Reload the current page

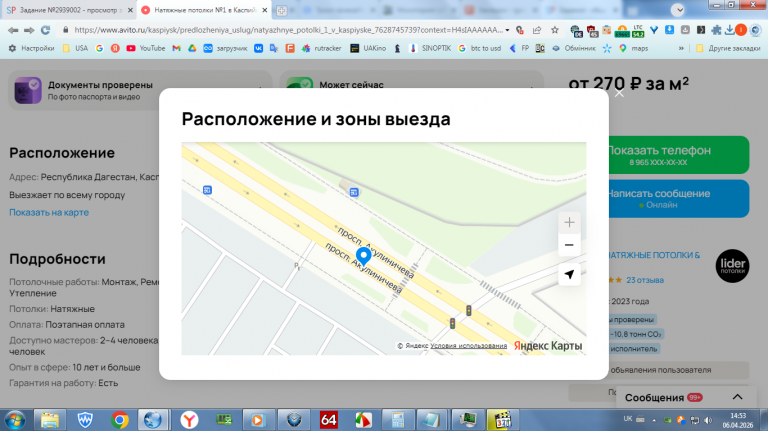tap(46, 30)
